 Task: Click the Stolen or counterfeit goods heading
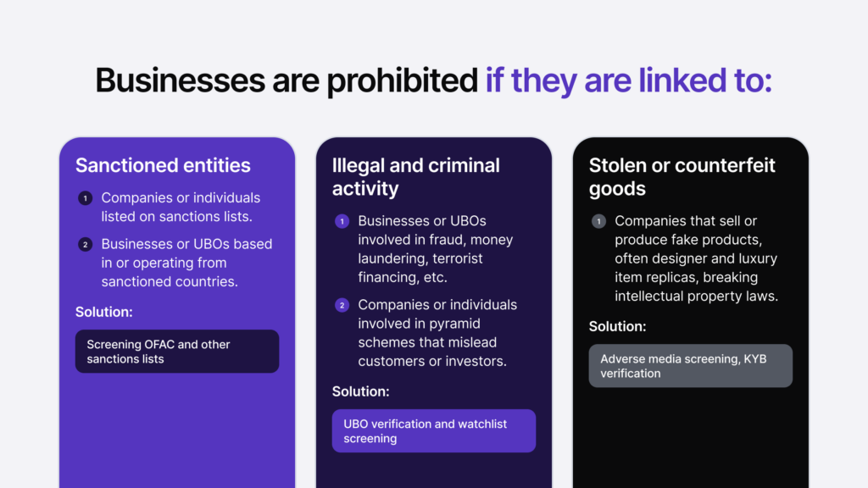[682, 177]
